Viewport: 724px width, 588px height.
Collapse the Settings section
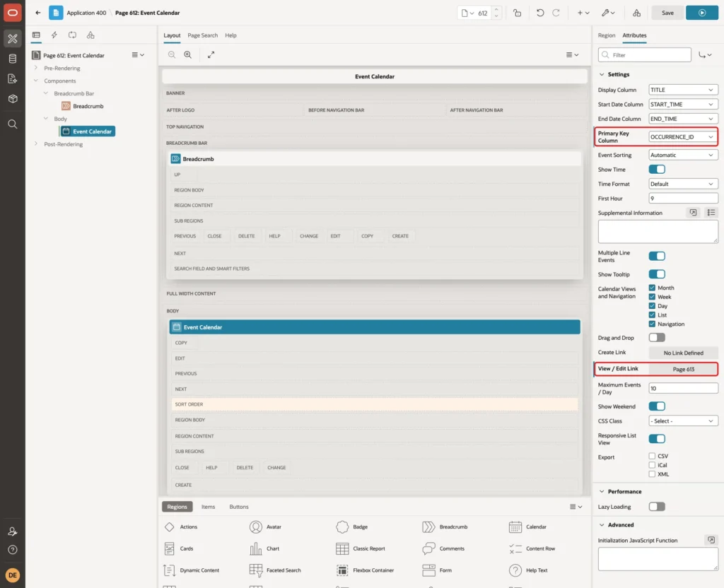coord(601,74)
